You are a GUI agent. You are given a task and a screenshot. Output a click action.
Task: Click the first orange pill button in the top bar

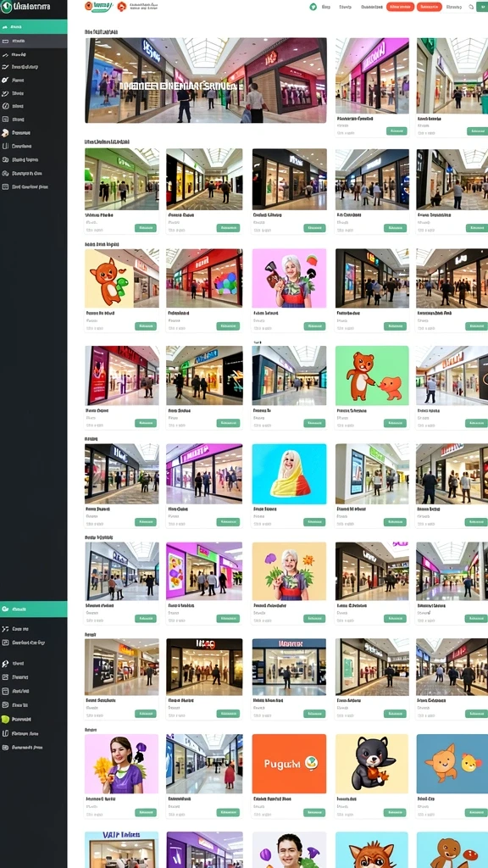coord(400,7)
